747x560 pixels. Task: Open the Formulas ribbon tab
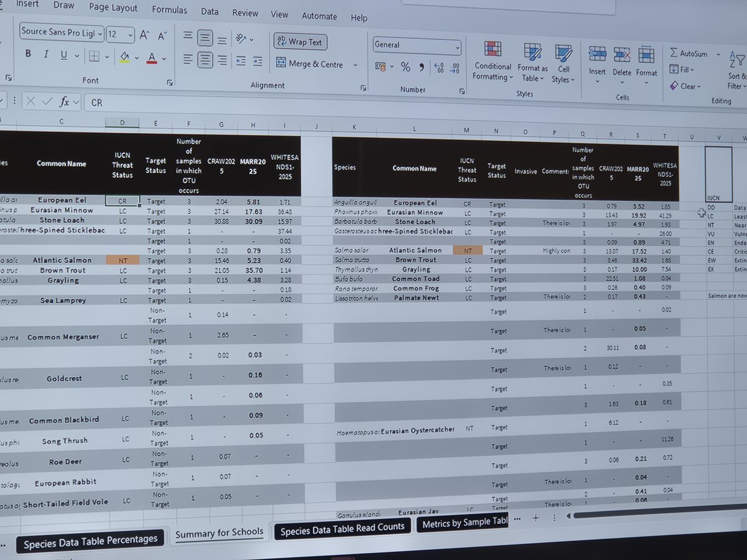[169, 9]
